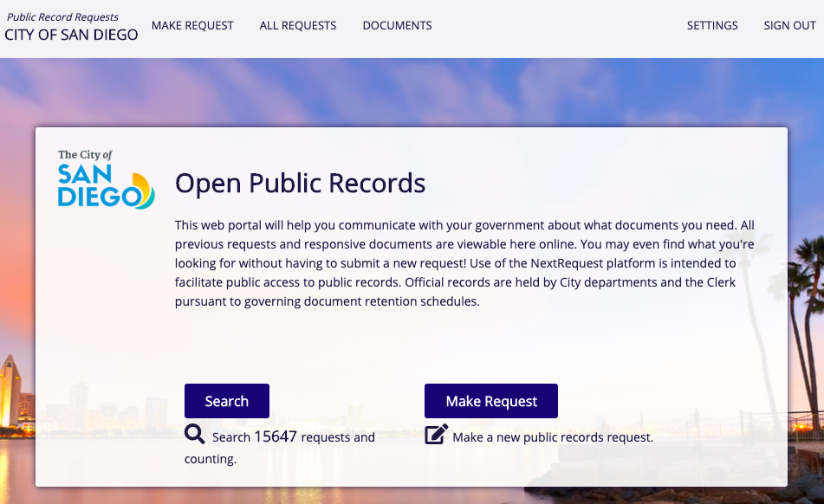Click the lit tower building in the background
Image resolution: width=824 pixels, height=504 pixels.
point(10,390)
